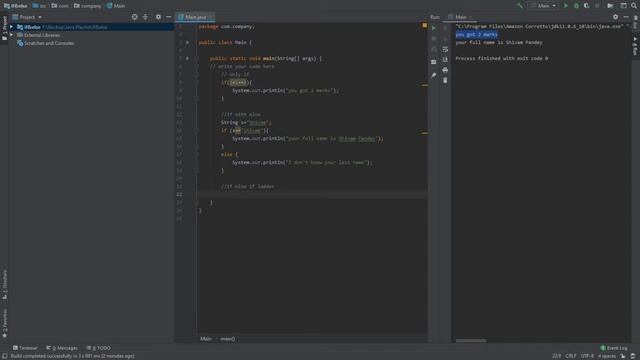Toggle the Ant tool window tab on right edge
The width and height of the screenshot is (640, 360).
[636, 23]
